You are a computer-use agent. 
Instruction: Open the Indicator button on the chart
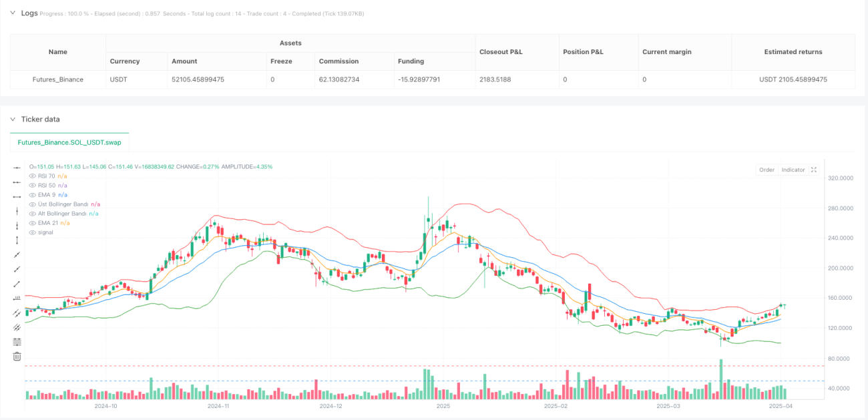tap(793, 170)
